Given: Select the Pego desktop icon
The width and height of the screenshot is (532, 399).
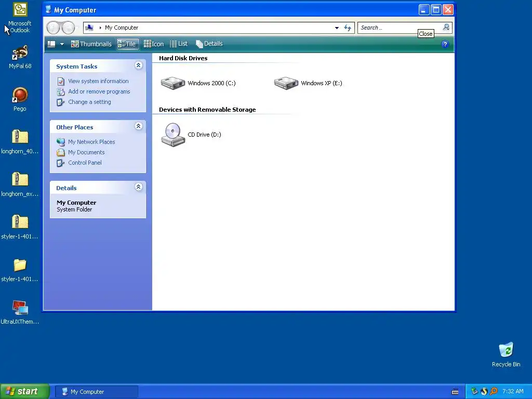Looking at the screenshot, I should [20, 99].
